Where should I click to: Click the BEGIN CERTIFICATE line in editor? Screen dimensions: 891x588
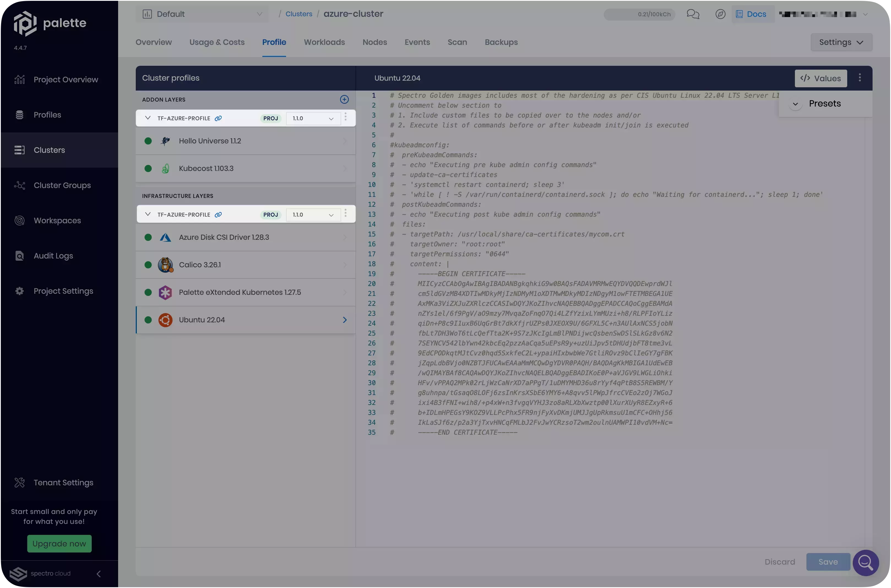click(x=471, y=274)
